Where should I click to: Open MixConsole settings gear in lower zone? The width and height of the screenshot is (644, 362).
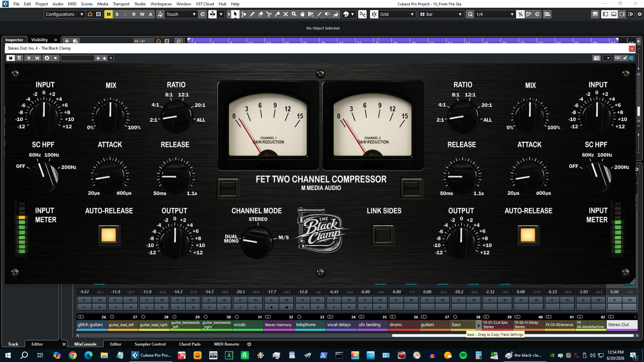(249, 344)
